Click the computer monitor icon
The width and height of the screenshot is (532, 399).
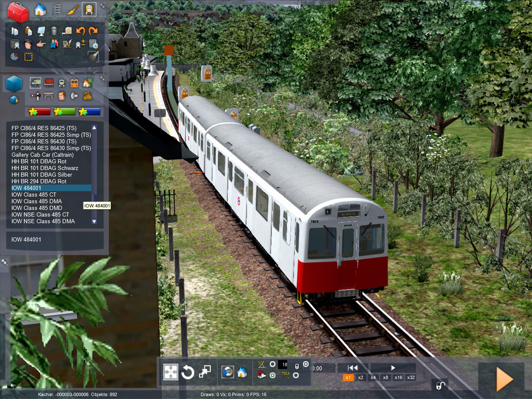pyautogui.click(x=41, y=30)
